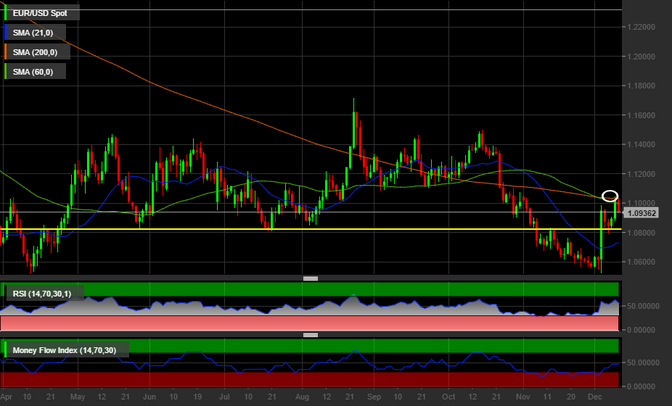This screenshot has width=672, height=406.
Task: Click the 1.0600 level on the price axis
Action: [x=646, y=262]
